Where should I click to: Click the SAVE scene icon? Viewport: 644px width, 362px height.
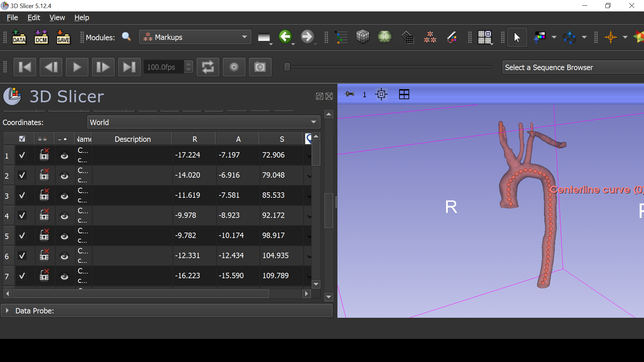pos(63,37)
